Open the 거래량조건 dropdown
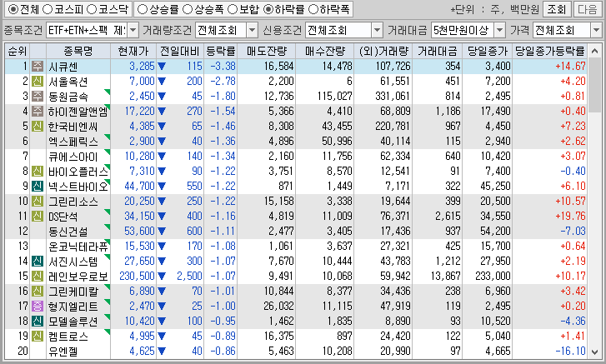Screen dimensions: 606x364 click(x=252, y=30)
